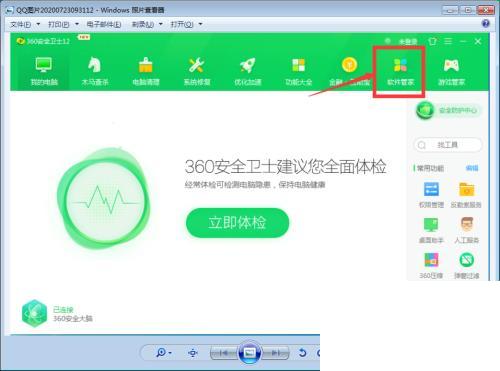Image resolution: width=500 pixels, height=371 pixels.
Task: Rotate photo counterclockwise
Action: (302, 353)
